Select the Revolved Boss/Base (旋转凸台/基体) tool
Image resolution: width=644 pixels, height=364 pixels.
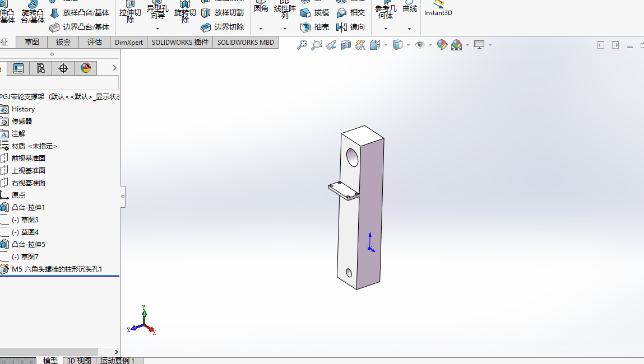click(33, 12)
